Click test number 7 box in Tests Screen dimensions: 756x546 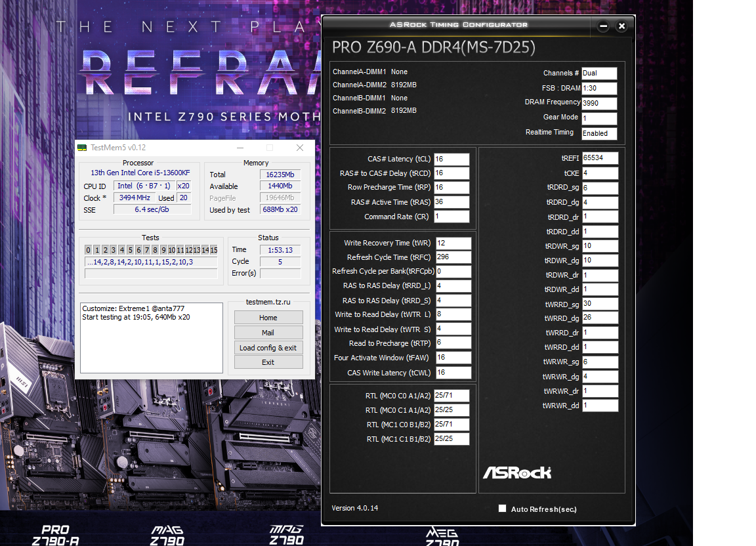coord(147,250)
